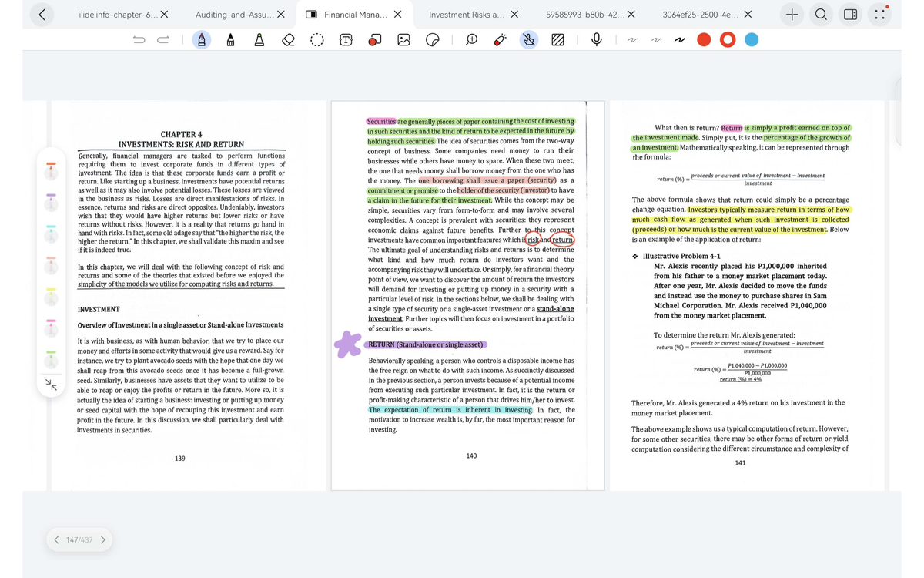Select the purple highlighter preset in side panel
Screen dimensions: 924x578
pos(52,202)
